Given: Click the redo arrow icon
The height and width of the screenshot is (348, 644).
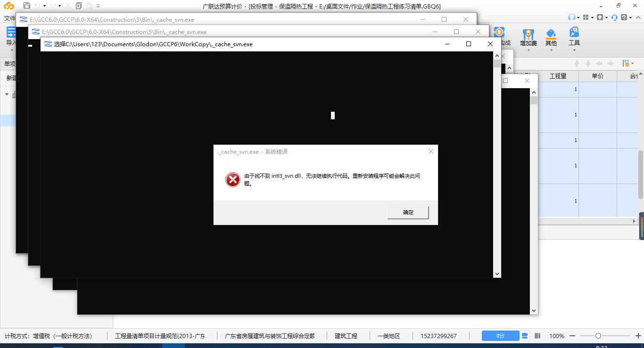Looking at the screenshot, I should click(x=53, y=6).
